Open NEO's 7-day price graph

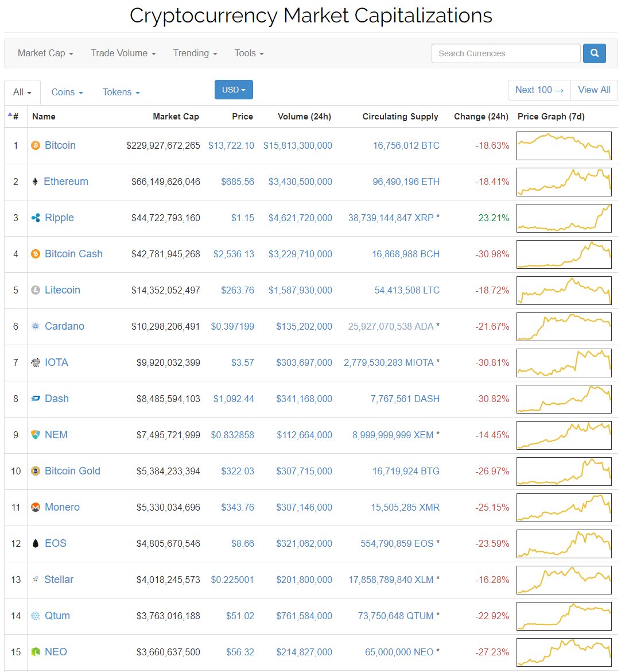click(564, 652)
